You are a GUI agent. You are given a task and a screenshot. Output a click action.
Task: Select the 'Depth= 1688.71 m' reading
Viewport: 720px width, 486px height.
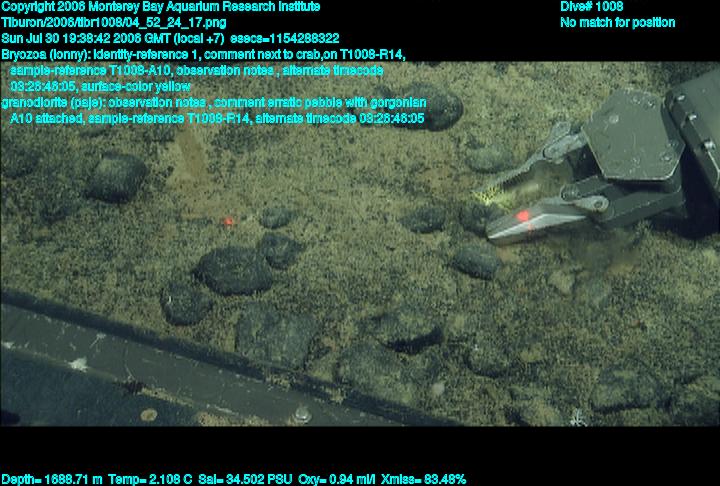[x=52, y=480]
